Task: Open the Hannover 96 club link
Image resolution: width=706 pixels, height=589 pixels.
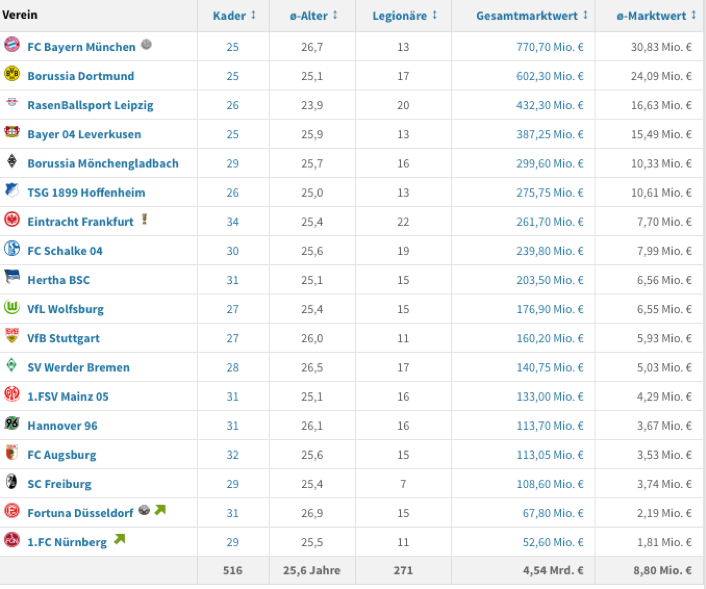Action: tap(62, 426)
